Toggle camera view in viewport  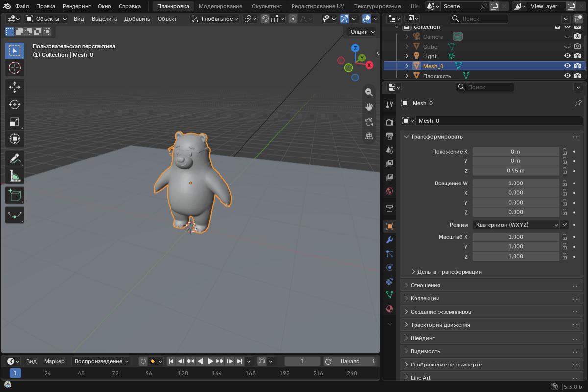point(369,121)
